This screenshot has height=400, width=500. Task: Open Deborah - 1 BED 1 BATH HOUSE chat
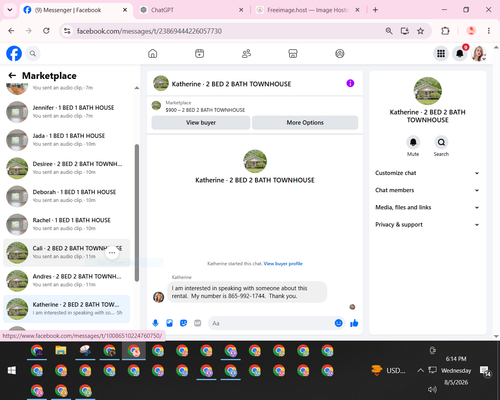click(x=67, y=196)
